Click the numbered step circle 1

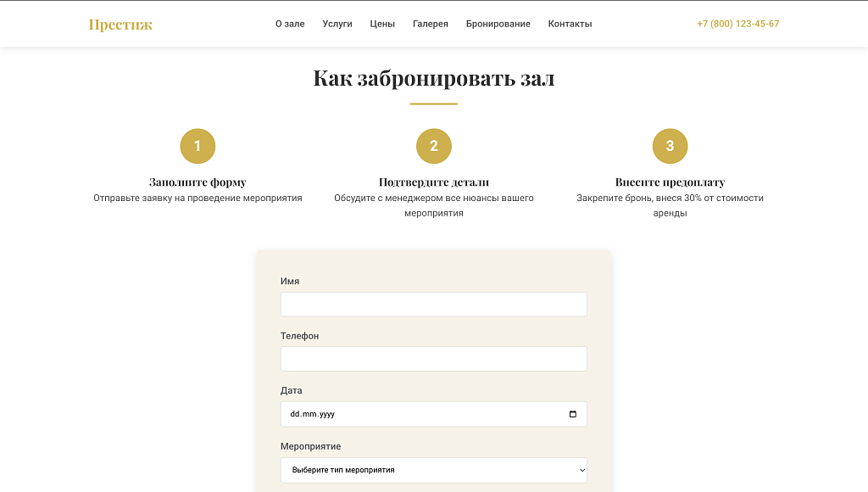pyautogui.click(x=198, y=145)
